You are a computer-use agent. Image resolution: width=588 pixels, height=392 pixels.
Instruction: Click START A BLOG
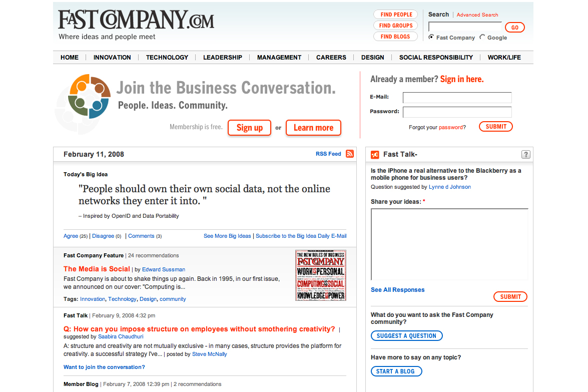pyautogui.click(x=396, y=371)
